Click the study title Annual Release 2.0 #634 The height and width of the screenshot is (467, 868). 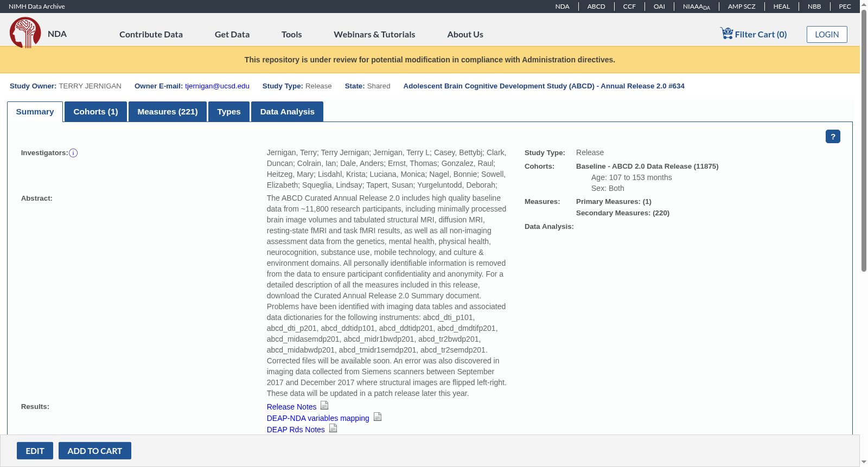(544, 86)
